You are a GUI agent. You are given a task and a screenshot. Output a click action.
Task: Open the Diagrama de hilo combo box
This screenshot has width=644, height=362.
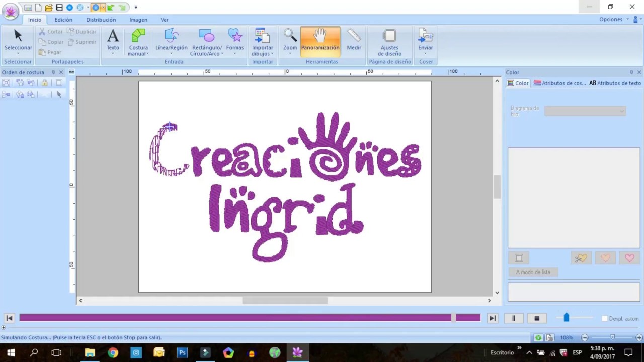click(x=585, y=111)
